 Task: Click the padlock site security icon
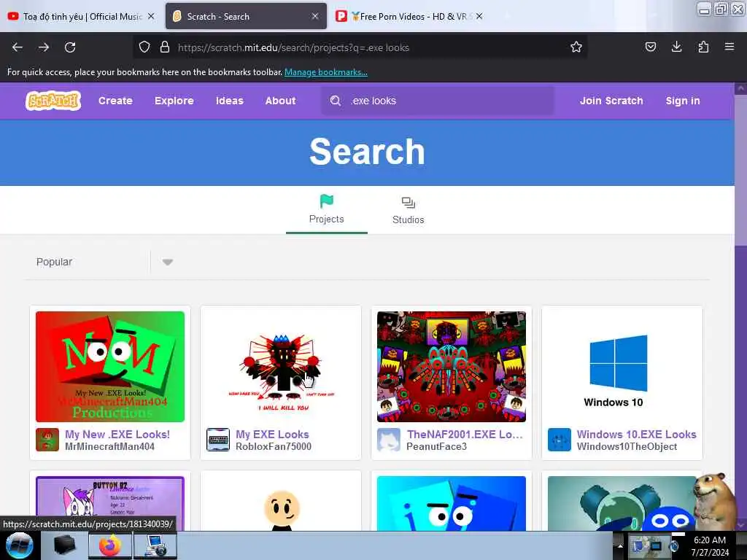pos(165,47)
